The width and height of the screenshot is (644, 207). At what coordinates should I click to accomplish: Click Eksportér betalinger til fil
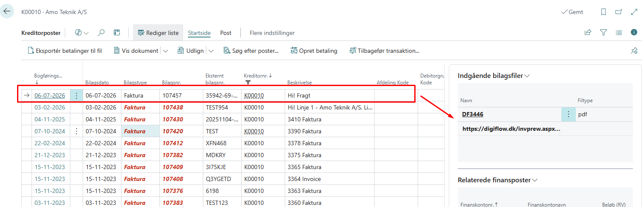pos(65,51)
